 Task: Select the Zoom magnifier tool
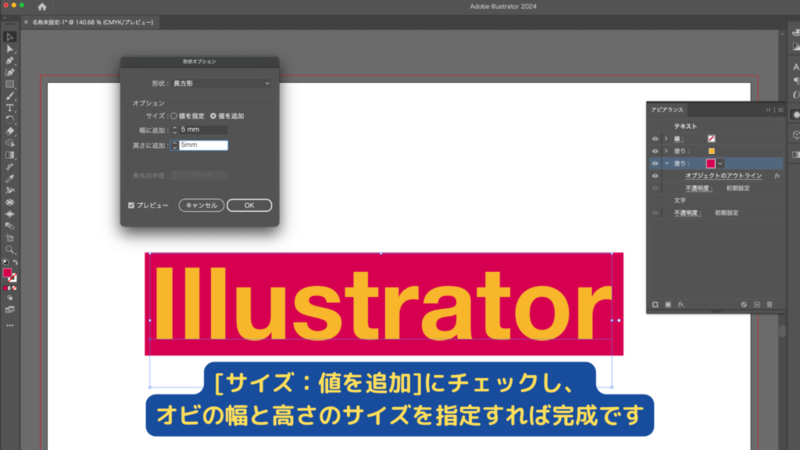click(10, 250)
